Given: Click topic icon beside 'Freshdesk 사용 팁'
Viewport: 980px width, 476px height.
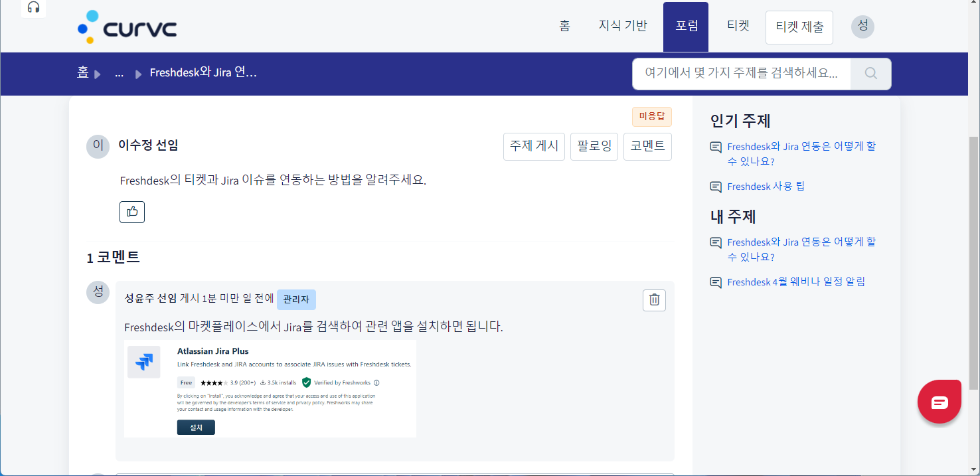Looking at the screenshot, I should click(x=716, y=187).
